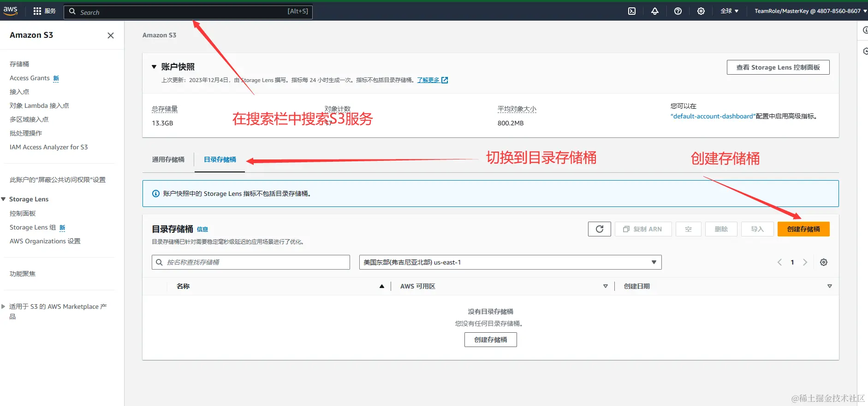Viewport: 868px width, 406px height.
Task: Click the 空 empty bucket button
Action: click(689, 229)
